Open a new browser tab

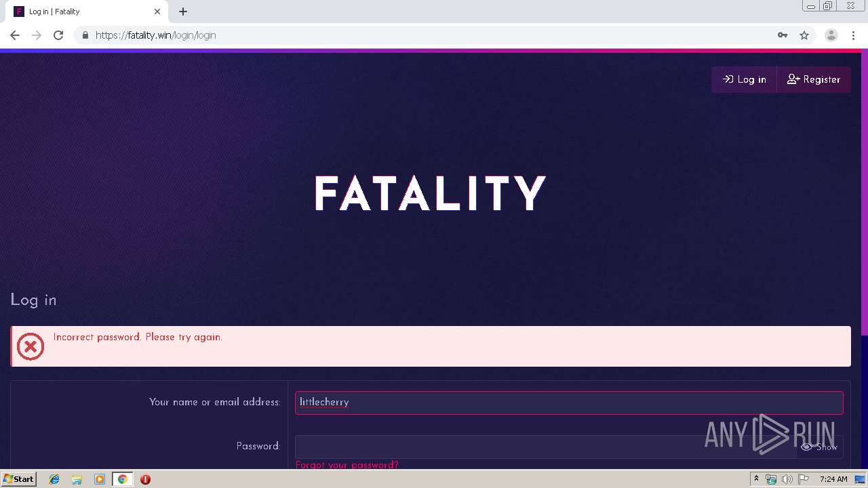point(183,12)
